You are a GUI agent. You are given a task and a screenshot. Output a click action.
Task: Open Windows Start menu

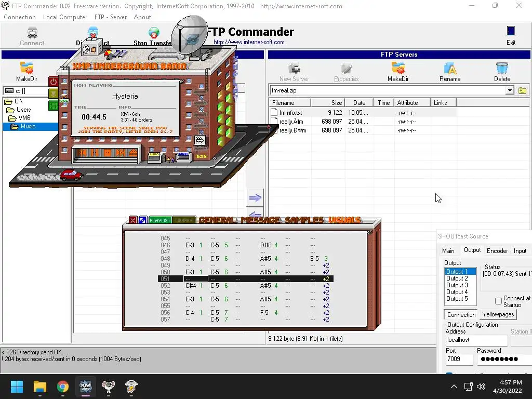tap(17, 387)
